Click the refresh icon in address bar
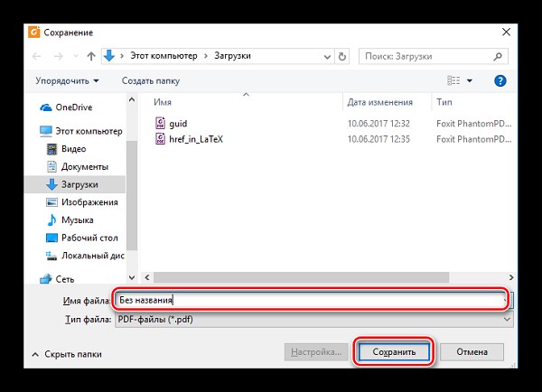542x392 pixels. tap(341, 56)
